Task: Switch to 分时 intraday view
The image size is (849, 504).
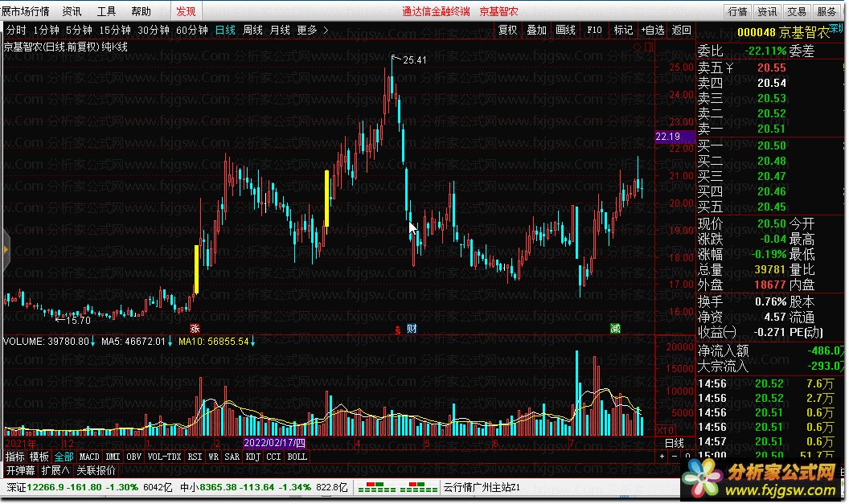Action: tap(16, 31)
